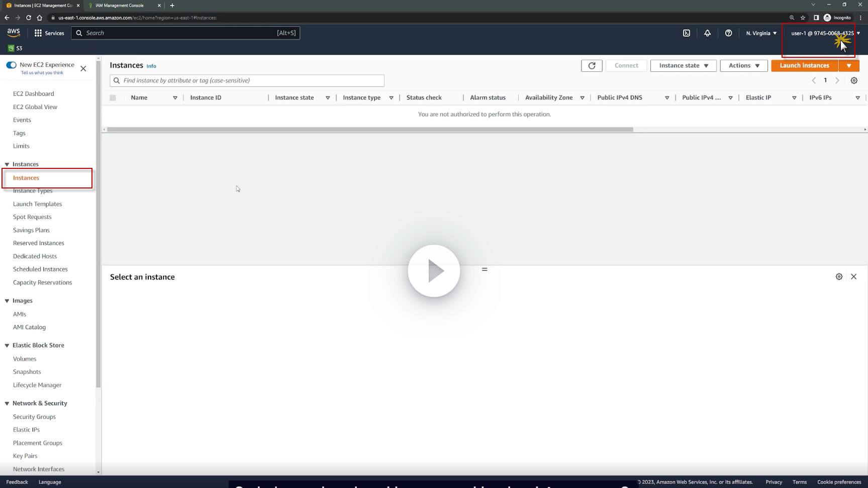Toggle the New EC2 Experience switch
This screenshot has width=868, height=488.
[11, 65]
